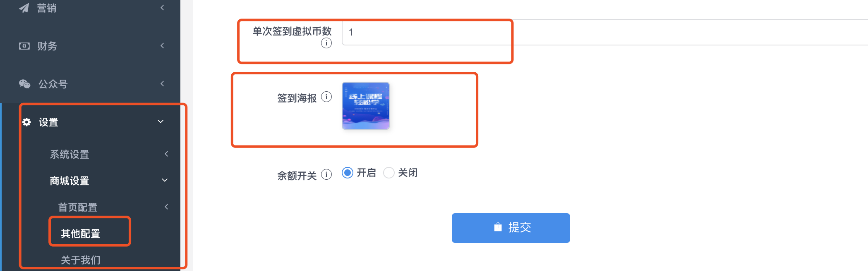This screenshot has width=868, height=271.
Task: Select the 关闭 radio button
Action: [x=389, y=173]
